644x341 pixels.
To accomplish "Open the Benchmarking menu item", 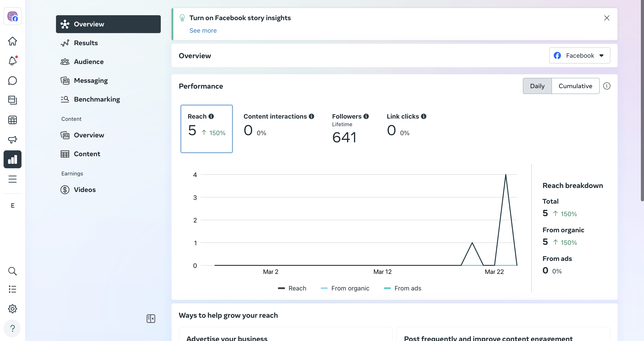I will tap(97, 99).
